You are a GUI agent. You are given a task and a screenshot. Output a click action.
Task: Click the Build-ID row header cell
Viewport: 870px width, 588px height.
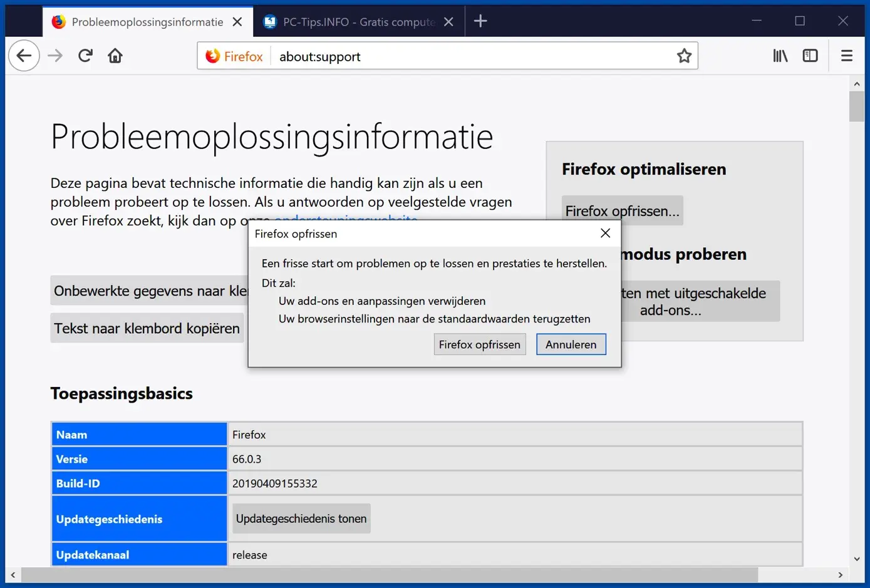[x=139, y=483]
